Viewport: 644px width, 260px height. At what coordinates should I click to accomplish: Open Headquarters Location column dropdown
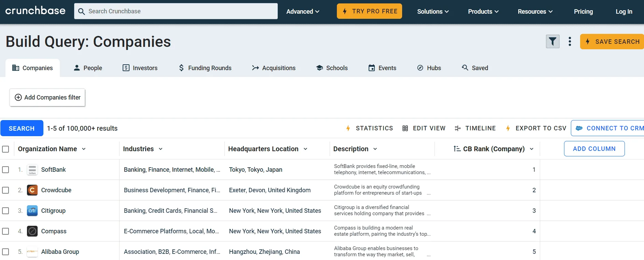pyautogui.click(x=305, y=149)
